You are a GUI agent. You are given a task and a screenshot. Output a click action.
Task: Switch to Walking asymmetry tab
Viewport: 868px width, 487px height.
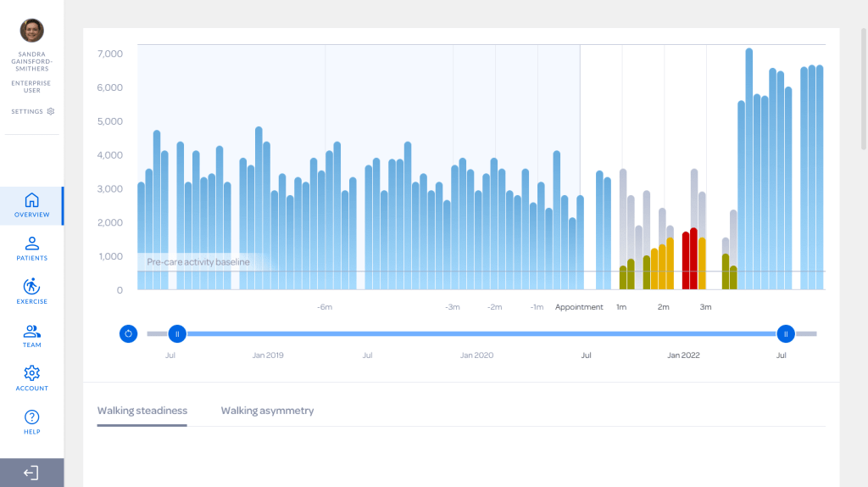(x=267, y=411)
